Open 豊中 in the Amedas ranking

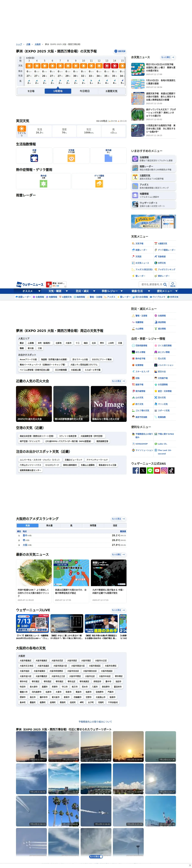25,535
